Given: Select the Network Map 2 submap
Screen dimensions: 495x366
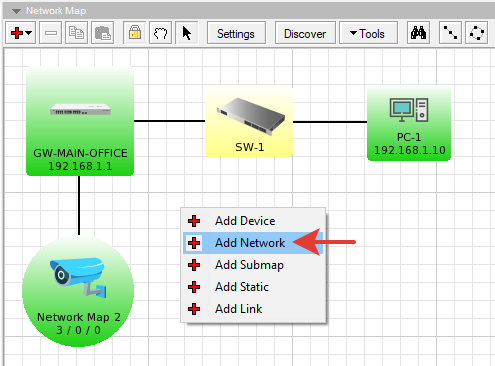Looking at the screenshot, I should (x=78, y=291).
